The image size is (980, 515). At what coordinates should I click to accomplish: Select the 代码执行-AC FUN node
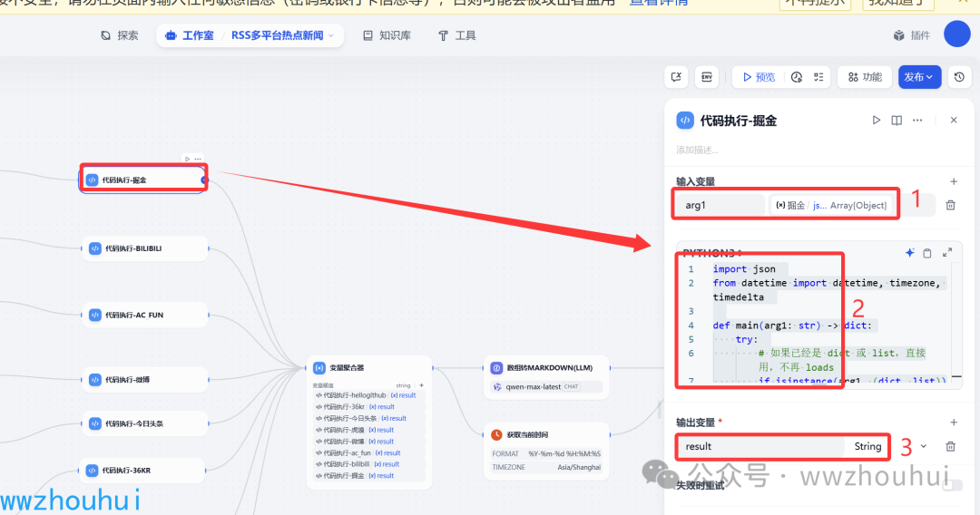click(145, 316)
